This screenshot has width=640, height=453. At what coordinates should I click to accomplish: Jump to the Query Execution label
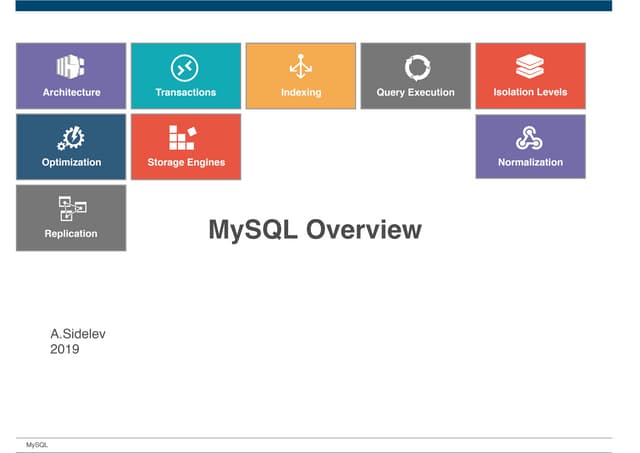[415, 93]
